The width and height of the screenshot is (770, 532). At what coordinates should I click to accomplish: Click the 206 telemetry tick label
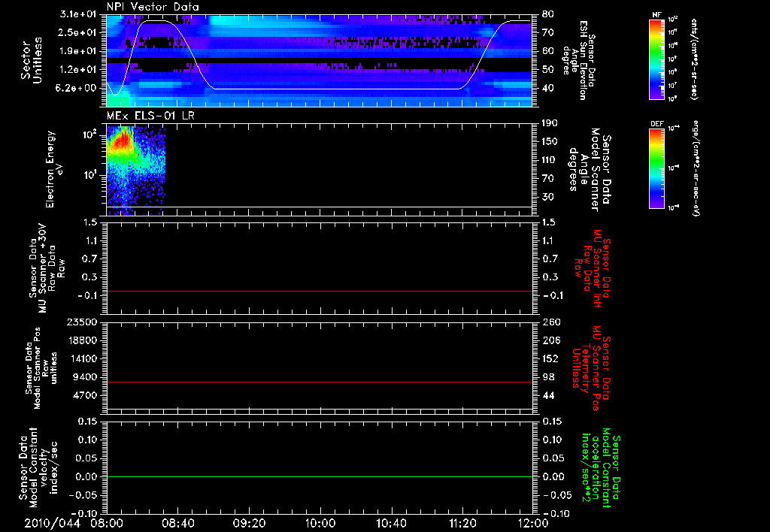(550, 340)
